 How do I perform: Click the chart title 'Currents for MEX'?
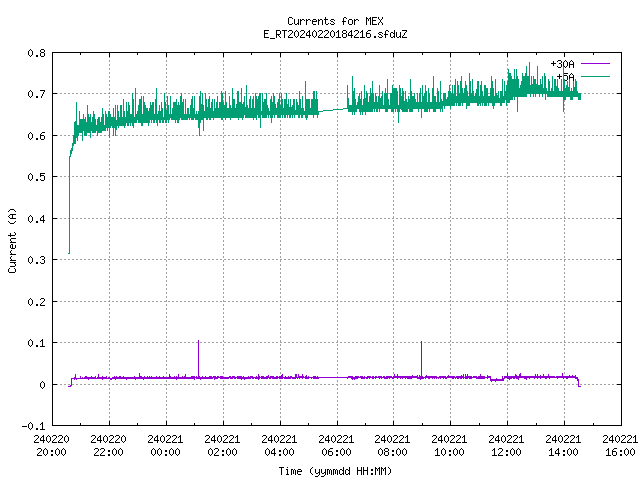335,21
